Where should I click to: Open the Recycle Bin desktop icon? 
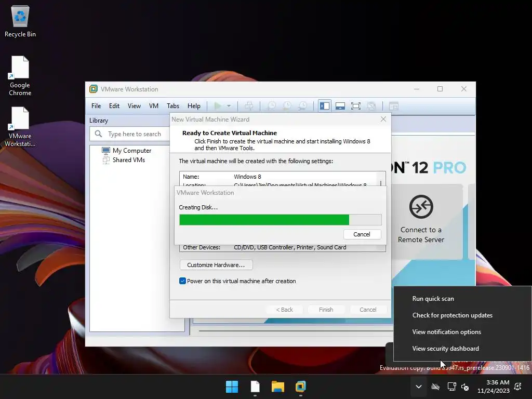click(20, 21)
